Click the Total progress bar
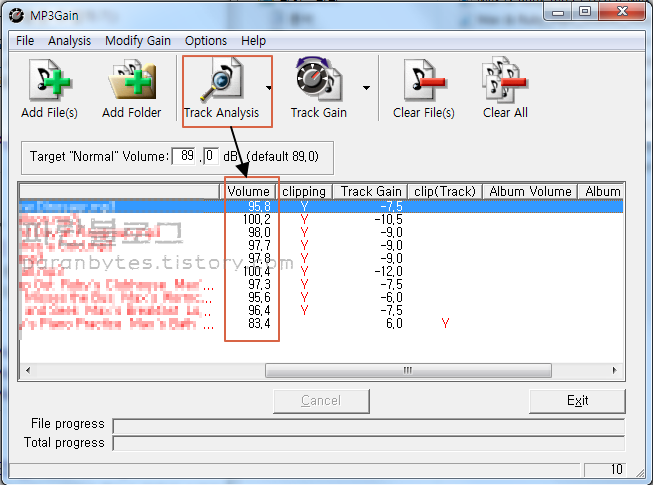This screenshot has width=653, height=485. [x=369, y=443]
